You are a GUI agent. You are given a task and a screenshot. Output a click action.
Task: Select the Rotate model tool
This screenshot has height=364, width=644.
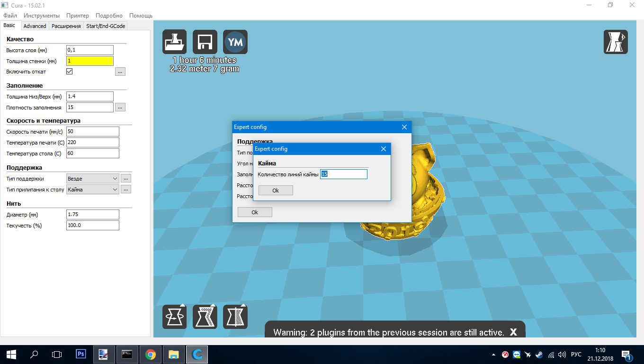pyautogui.click(x=174, y=317)
